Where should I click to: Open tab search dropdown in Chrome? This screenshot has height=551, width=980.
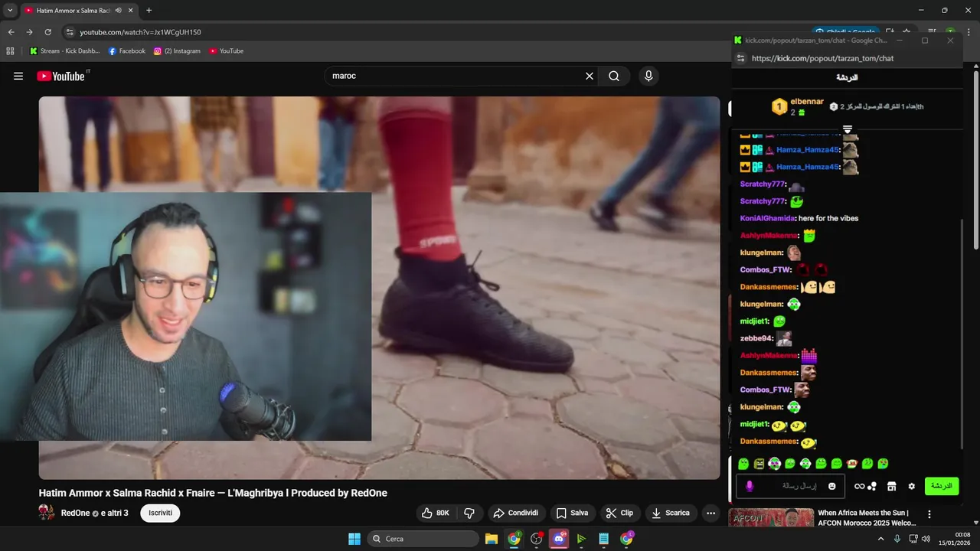pyautogui.click(x=10, y=11)
